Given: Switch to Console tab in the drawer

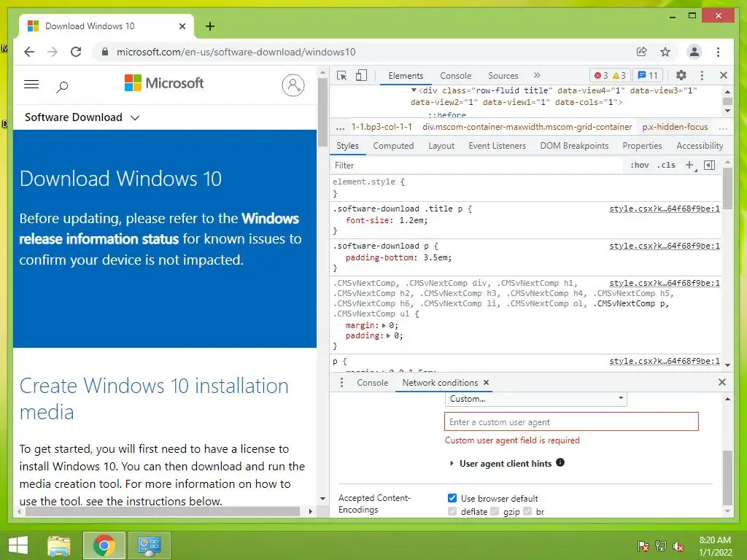Looking at the screenshot, I should pos(372,382).
